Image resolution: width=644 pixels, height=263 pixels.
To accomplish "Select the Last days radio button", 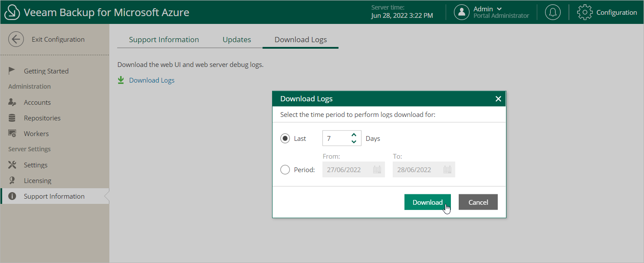I will 285,138.
